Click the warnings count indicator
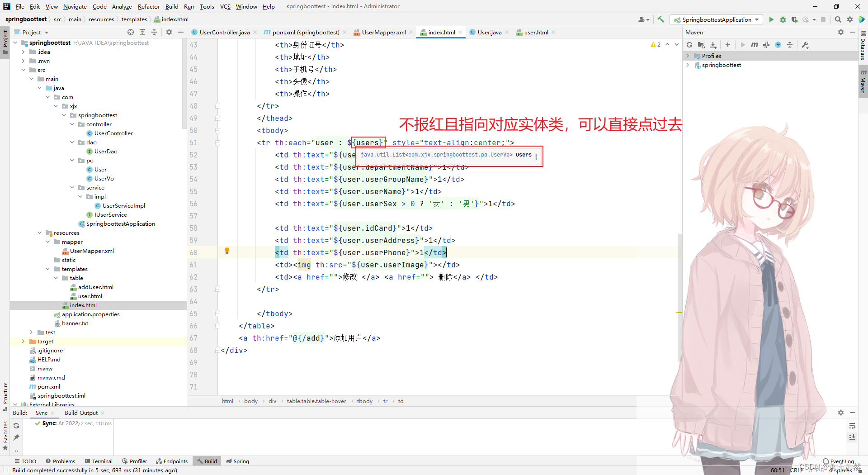 coord(656,44)
